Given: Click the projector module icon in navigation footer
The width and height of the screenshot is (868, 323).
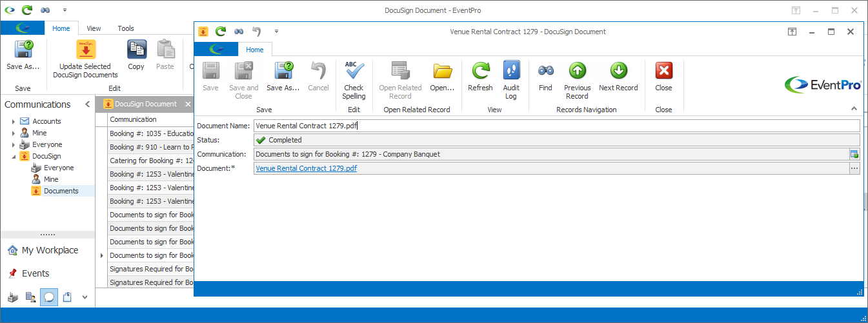Looking at the screenshot, I should point(12,297).
